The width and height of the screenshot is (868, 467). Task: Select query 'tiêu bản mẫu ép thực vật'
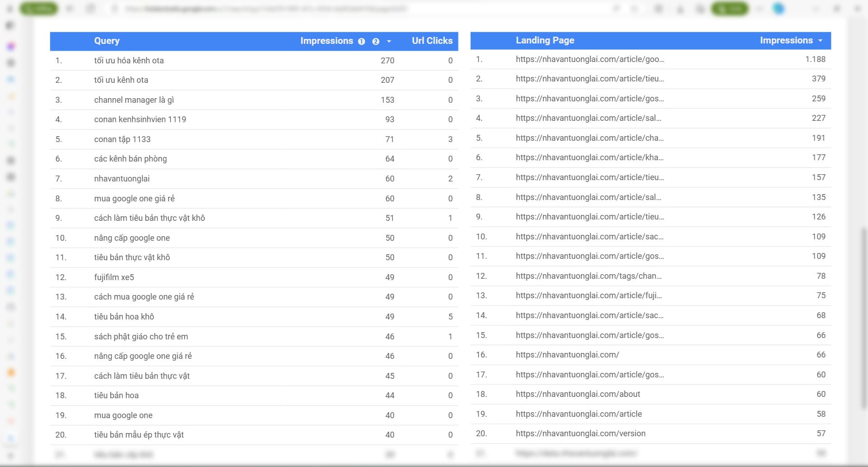(x=139, y=435)
